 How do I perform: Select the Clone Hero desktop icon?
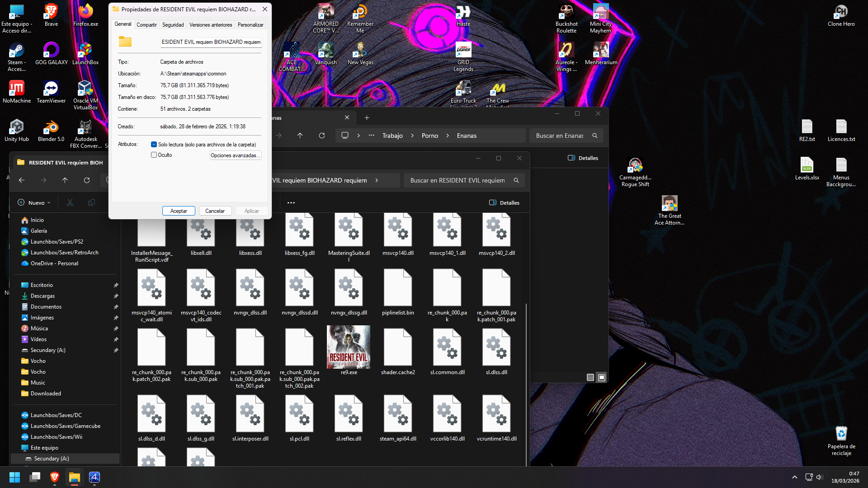pyautogui.click(x=841, y=15)
